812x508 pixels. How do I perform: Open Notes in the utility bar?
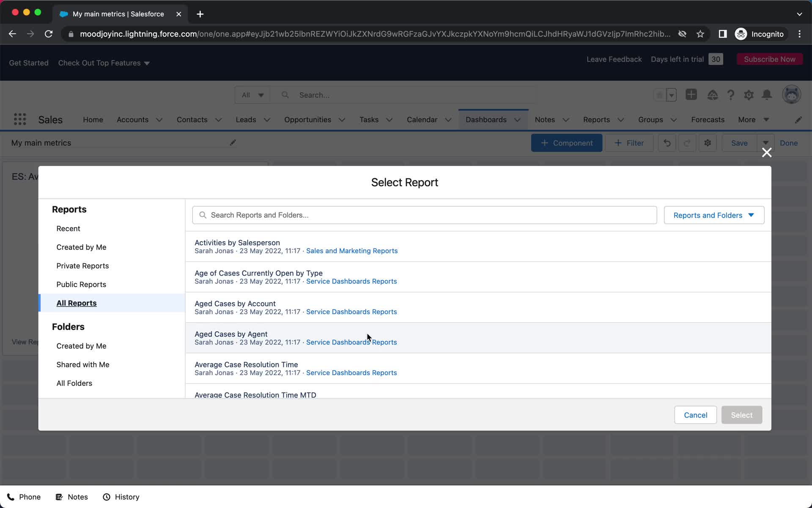[x=72, y=497]
